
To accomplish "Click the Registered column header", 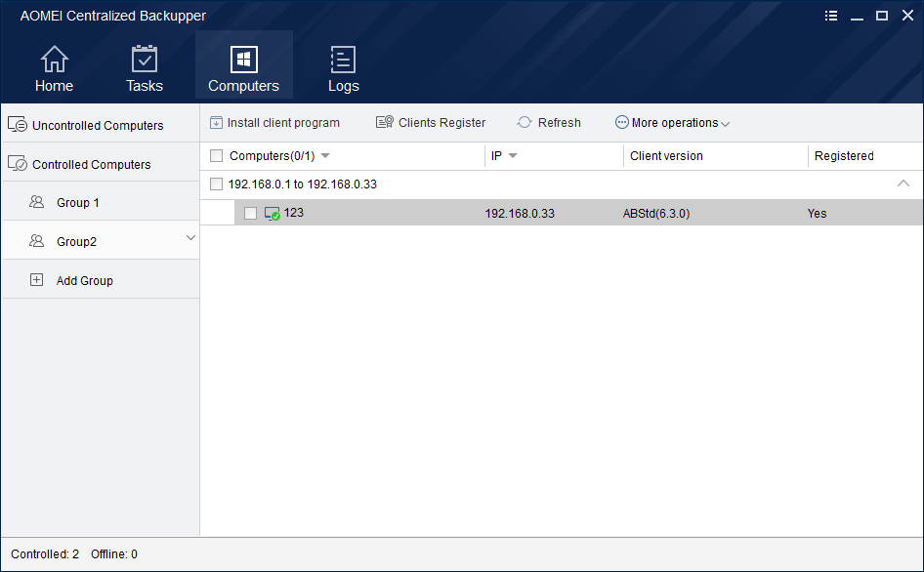I will [x=844, y=156].
